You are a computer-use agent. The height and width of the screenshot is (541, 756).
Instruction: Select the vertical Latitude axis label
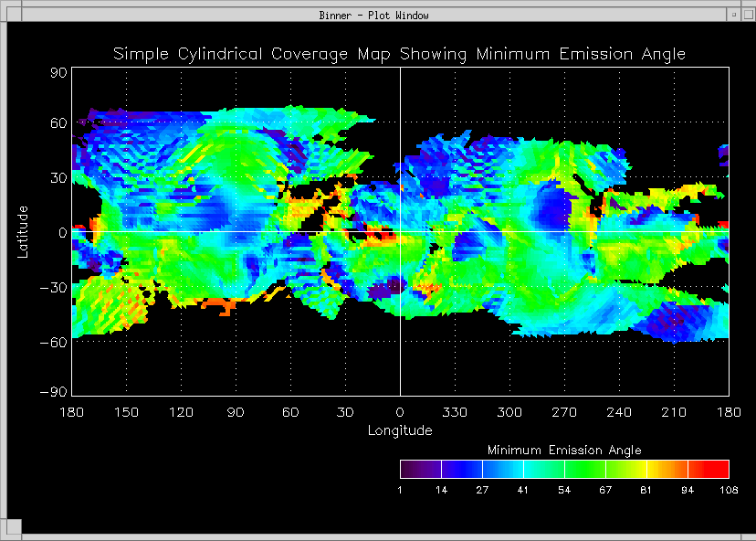pos(23,230)
